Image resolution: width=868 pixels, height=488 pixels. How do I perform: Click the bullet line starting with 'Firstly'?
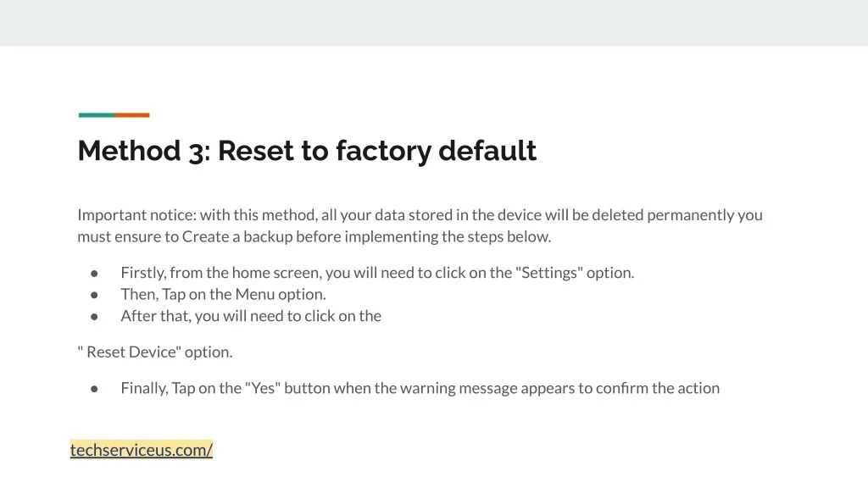pos(377,273)
